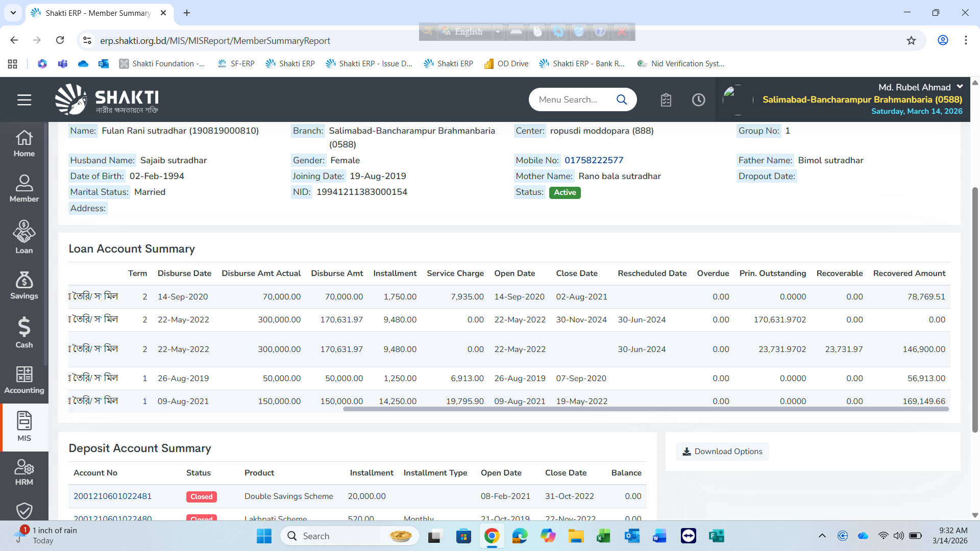Select the MIS sidebar menu item

point(24,426)
